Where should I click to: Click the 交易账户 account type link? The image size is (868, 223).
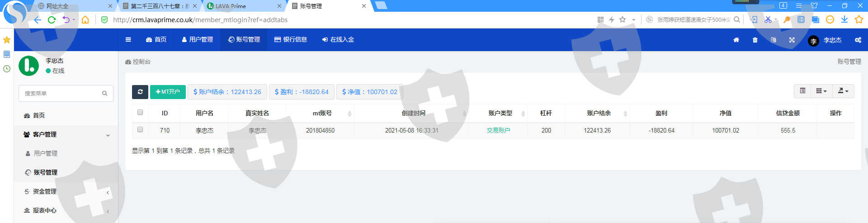(x=498, y=130)
